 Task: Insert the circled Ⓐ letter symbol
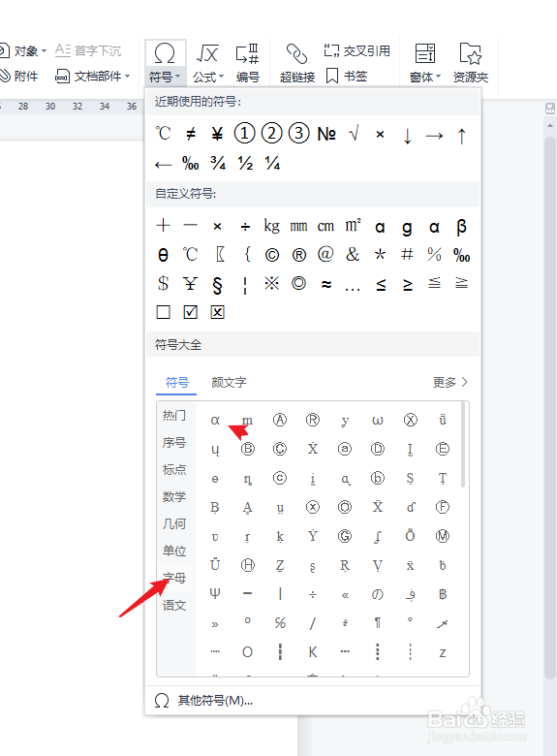(279, 420)
